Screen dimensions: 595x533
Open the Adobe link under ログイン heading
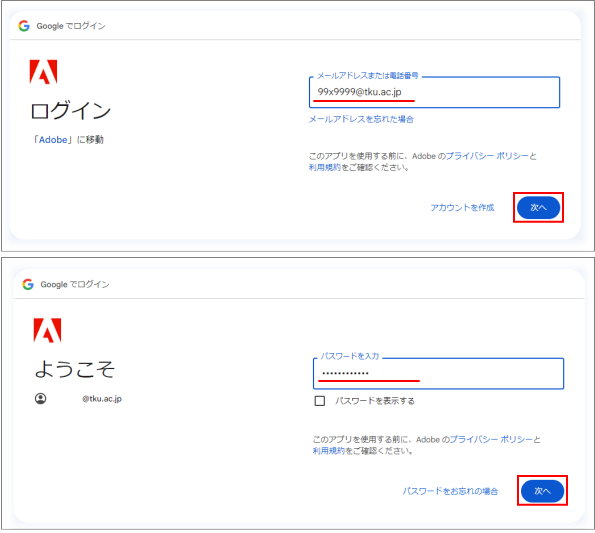(53, 140)
